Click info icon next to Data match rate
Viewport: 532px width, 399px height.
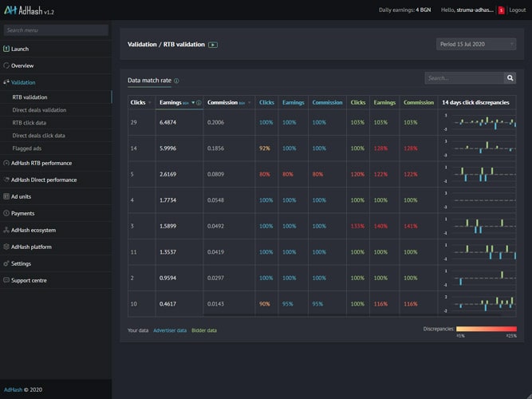coord(176,81)
